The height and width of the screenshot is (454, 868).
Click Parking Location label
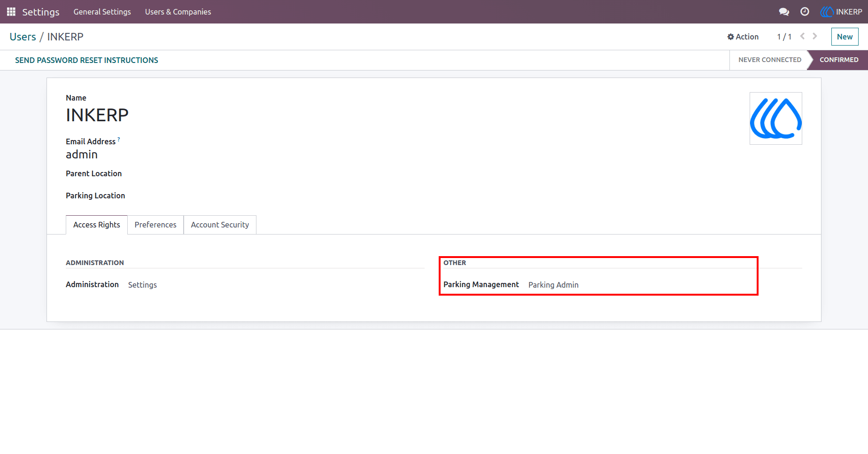click(x=95, y=196)
